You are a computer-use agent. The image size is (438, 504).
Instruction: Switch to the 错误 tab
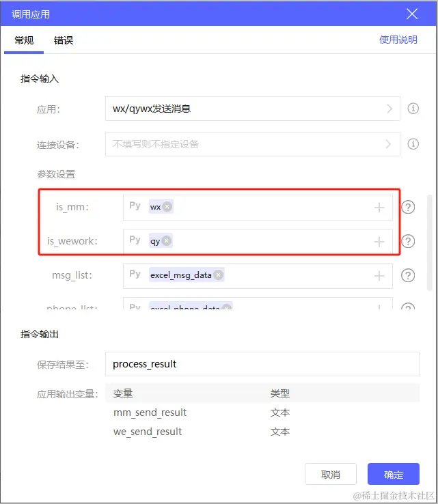(64, 40)
